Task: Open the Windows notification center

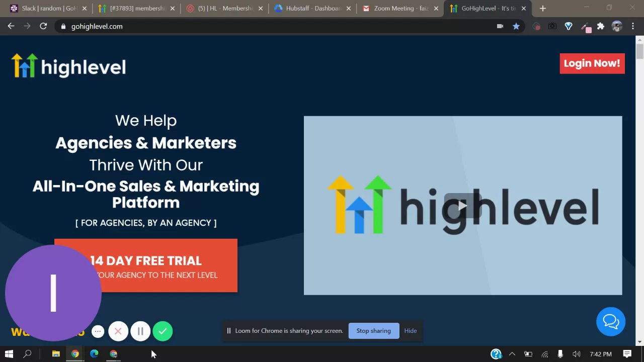Action: click(627, 354)
